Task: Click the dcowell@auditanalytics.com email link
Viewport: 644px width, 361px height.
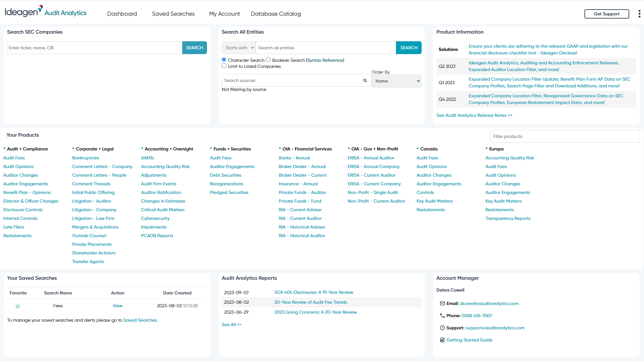Action: (489, 303)
